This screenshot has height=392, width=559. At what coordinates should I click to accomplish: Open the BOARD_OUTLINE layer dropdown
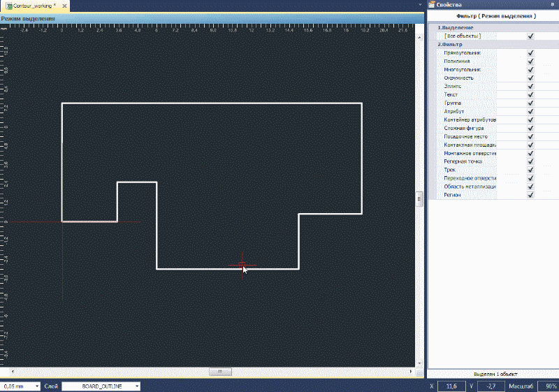137,386
